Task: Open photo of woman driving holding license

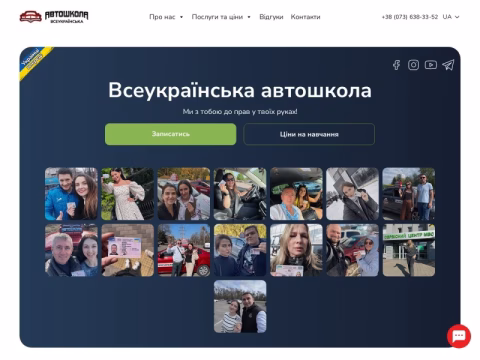Action: click(x=240, y=194)
